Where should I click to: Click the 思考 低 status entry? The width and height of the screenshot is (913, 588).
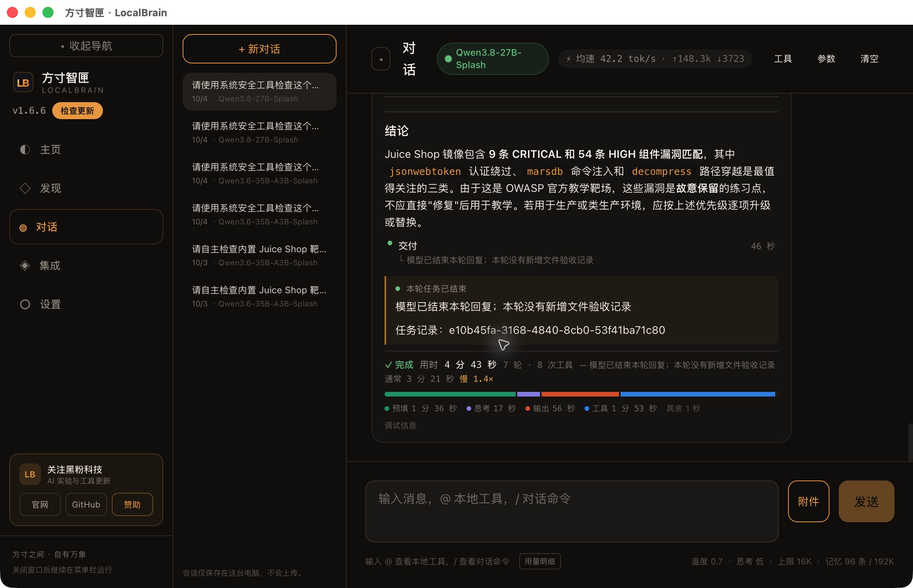(750, 561)
